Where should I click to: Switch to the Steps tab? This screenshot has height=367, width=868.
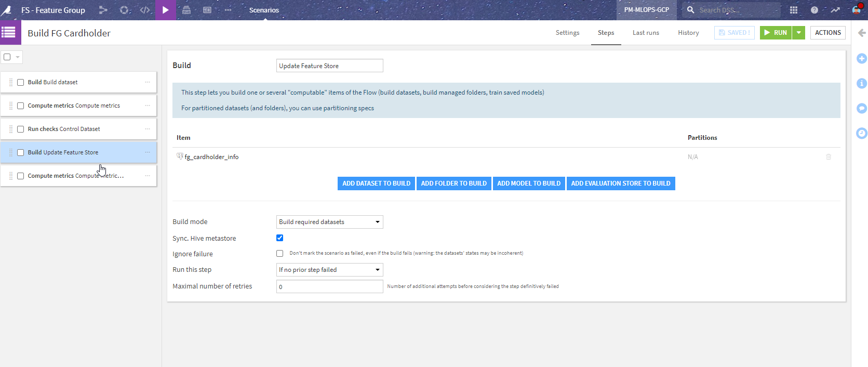coord(606,33)
